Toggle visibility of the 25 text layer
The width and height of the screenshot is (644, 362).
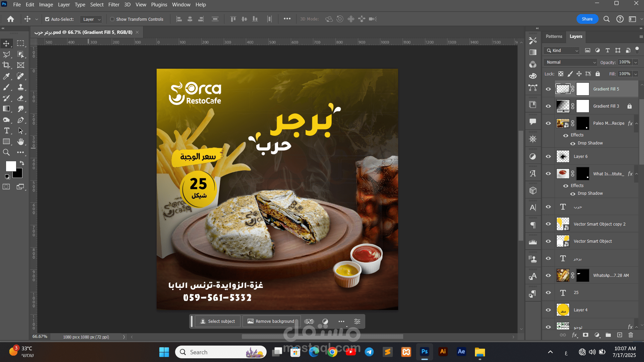tap(548, 293)
